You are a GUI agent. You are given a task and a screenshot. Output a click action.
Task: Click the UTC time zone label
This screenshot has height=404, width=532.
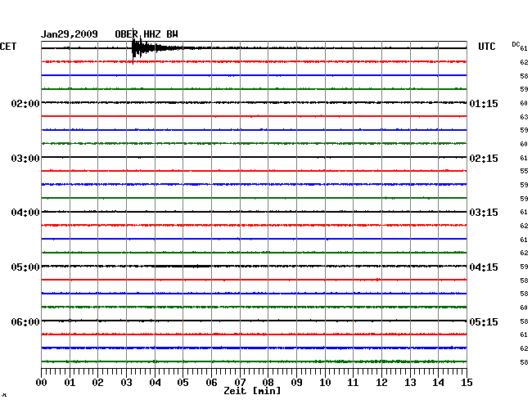(x=486, y=47)
